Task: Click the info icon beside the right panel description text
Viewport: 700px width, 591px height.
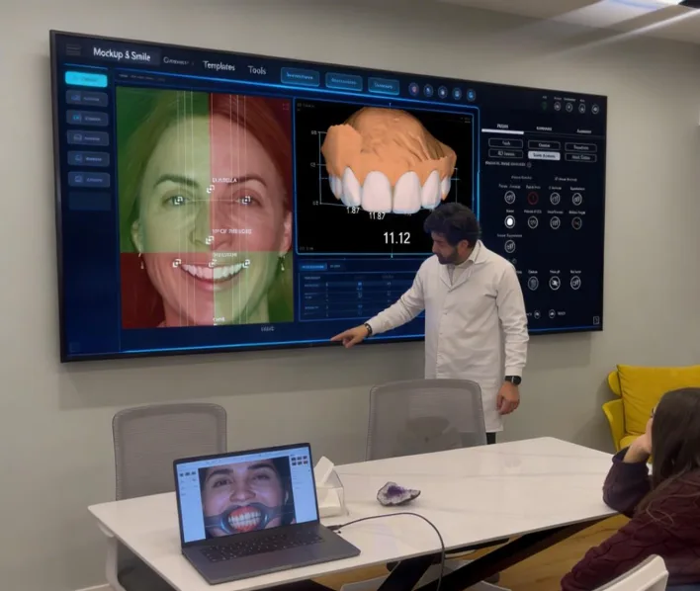Action: click(529, 165)
